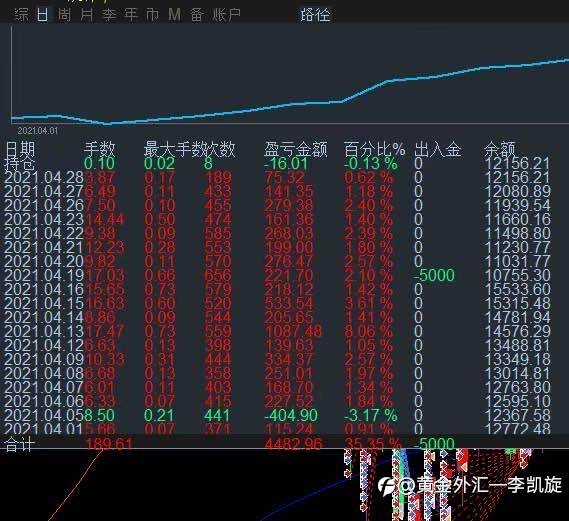Image resolution: width=569 pixels, height=521 pixels.
Task: Click the -404.90 loss amount
Action: (x=291, y=415)
